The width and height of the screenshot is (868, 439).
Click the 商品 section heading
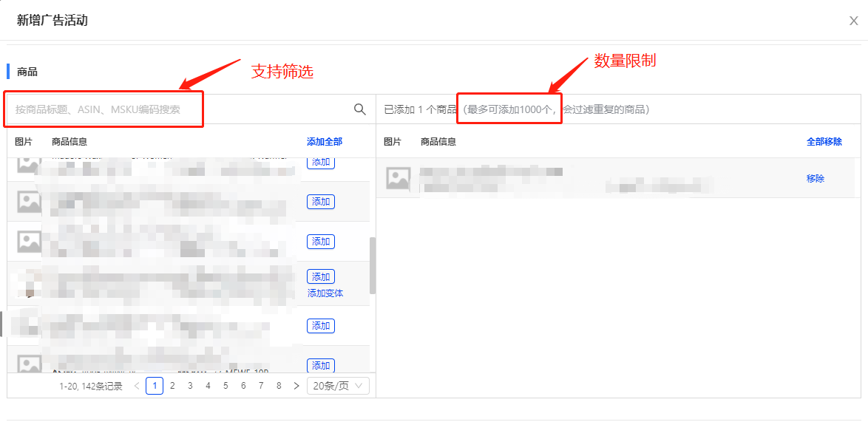point(27,72)
